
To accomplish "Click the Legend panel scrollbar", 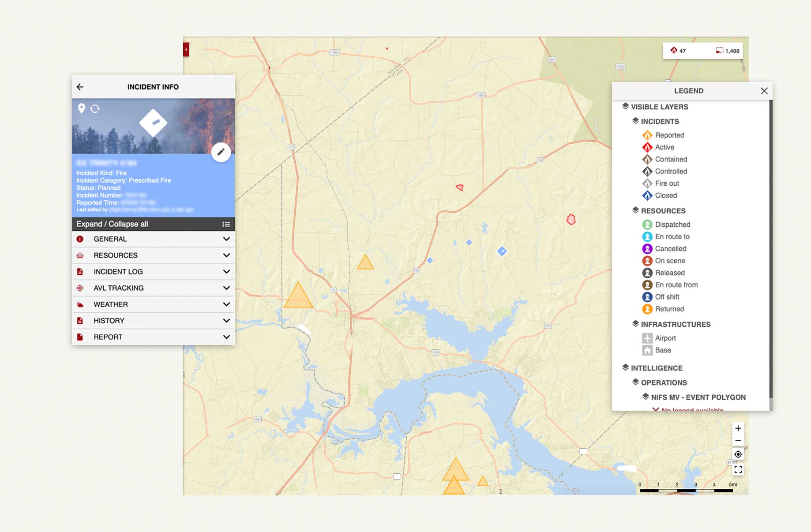I will 770,247.
